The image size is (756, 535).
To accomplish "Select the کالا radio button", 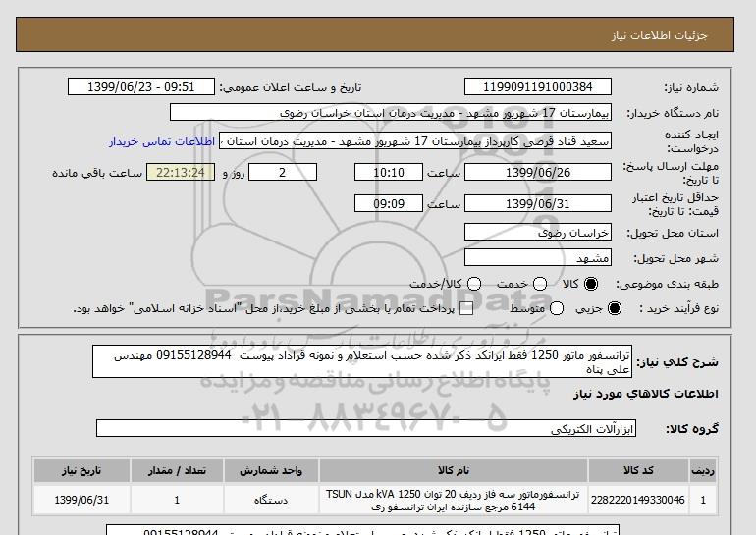I will 591,284.
